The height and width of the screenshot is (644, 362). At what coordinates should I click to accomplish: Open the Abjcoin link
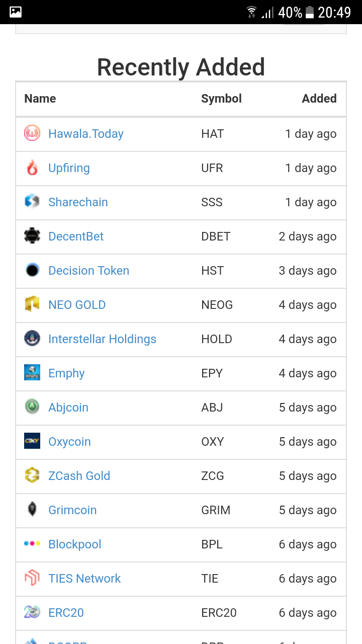tap(68, 408)
